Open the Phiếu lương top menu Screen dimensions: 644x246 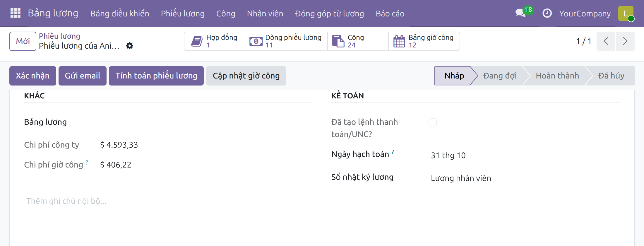[x=183, y=13]
